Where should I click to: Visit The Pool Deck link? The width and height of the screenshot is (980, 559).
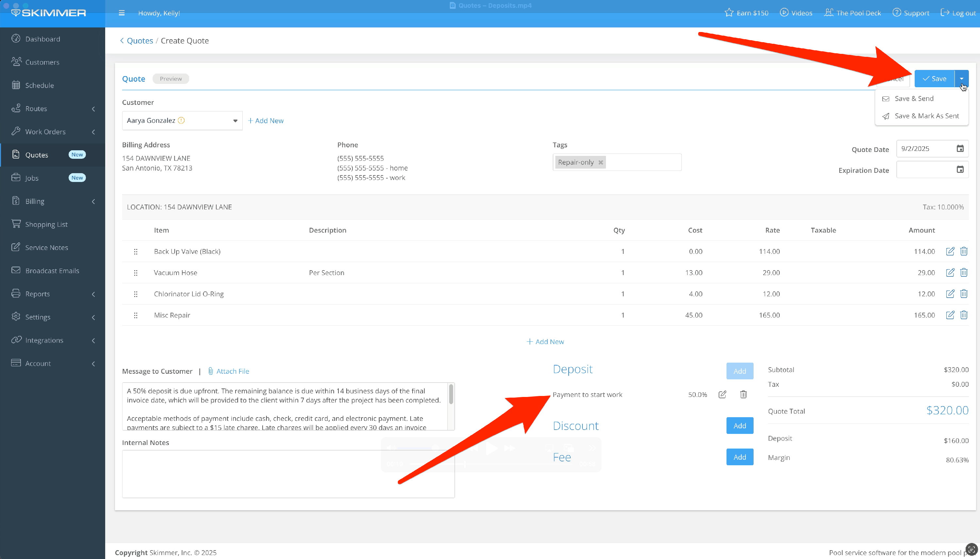pos(853,13)
